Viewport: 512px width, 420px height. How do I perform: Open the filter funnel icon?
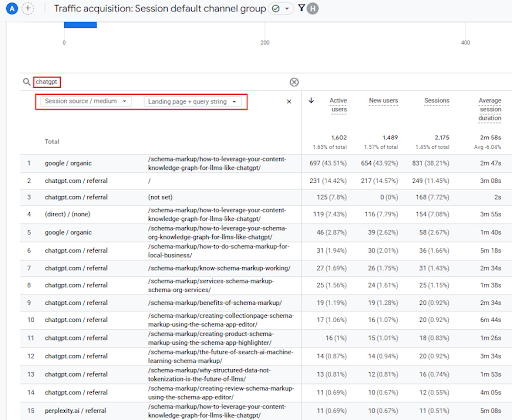point(301,8)
